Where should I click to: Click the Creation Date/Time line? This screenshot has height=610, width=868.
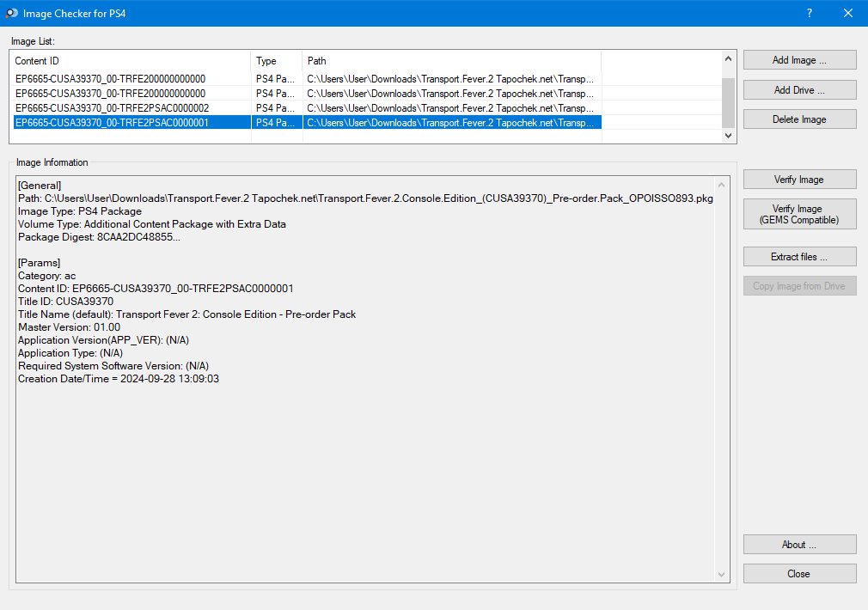[119, 379]
